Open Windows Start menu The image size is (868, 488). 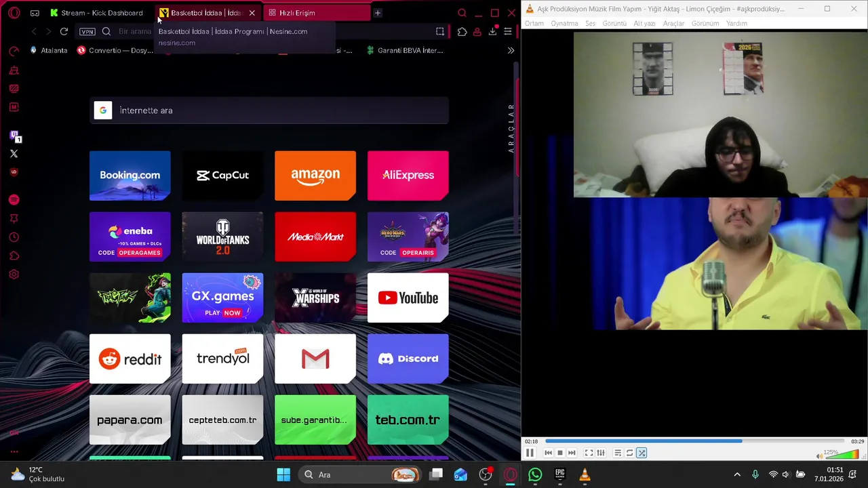tap(283, 475)
